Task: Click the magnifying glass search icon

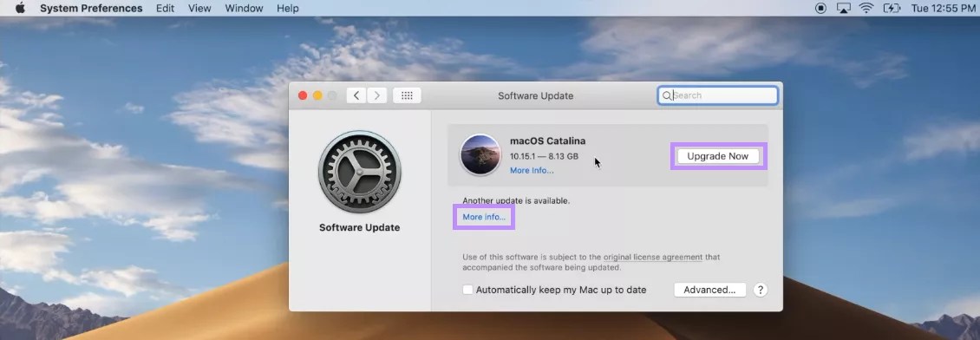Action: (x=667, y=95)
